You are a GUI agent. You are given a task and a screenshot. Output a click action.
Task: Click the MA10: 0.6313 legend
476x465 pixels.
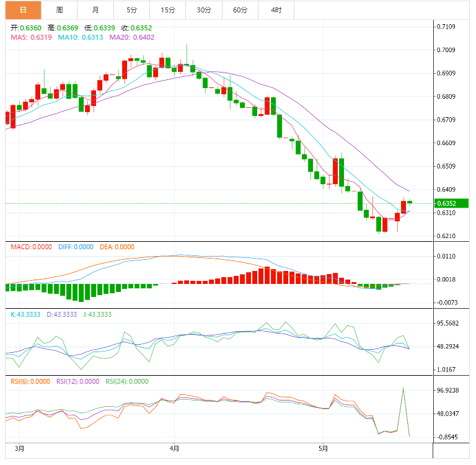tap(81, 37)
